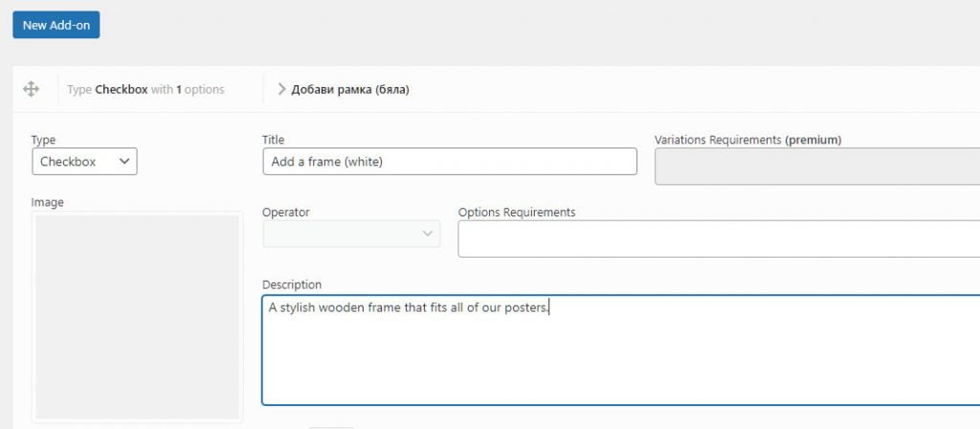
Task: Toggle the chevron beside Добави рамка (бяла)
Action: [x=282, y=89]
